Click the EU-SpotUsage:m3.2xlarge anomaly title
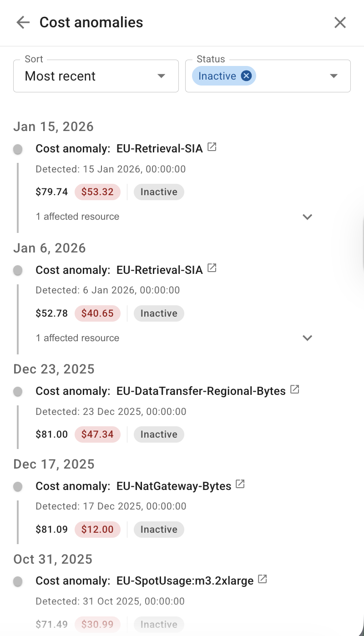364x636 pixels. 185,581
